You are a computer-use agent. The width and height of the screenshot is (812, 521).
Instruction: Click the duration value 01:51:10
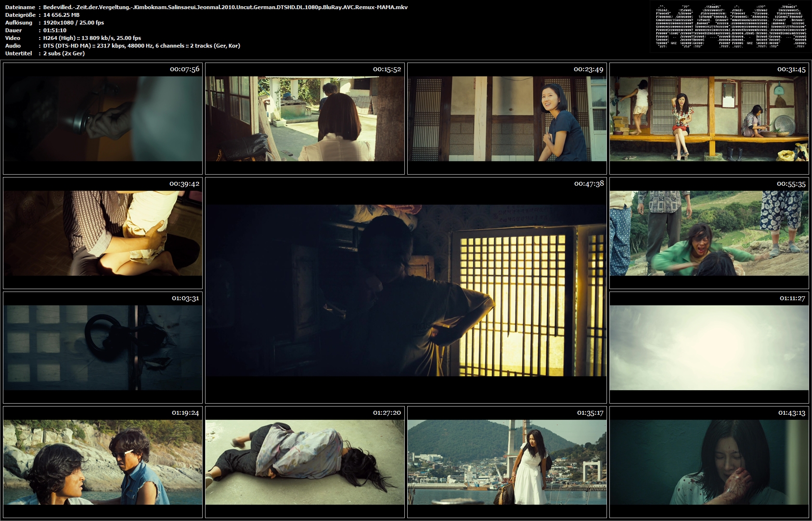coord(55,30)
